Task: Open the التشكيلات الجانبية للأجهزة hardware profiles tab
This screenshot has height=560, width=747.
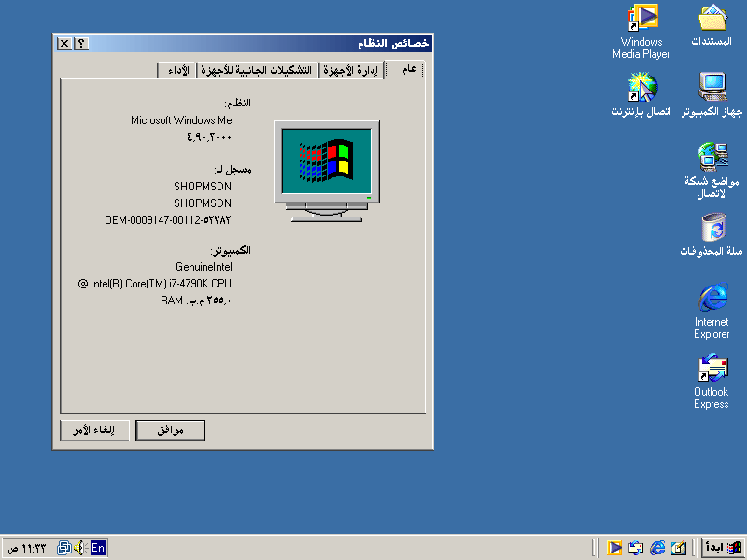Action: tap(257, 71)
